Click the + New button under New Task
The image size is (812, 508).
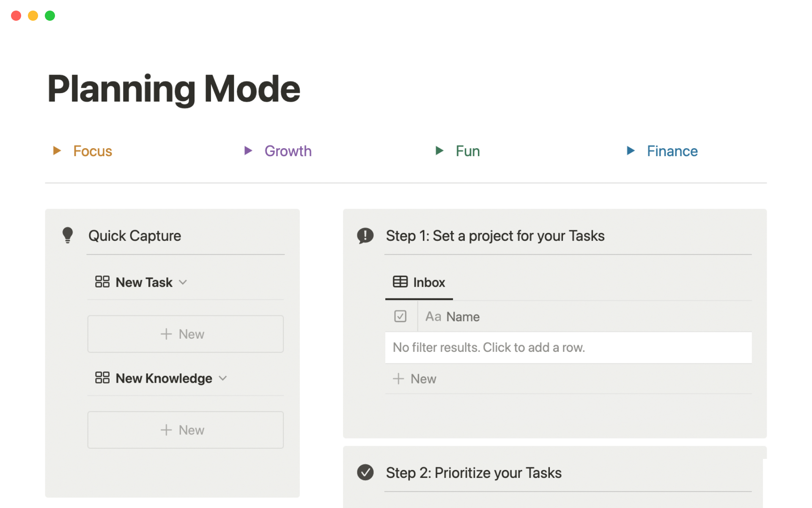point(185,334)
